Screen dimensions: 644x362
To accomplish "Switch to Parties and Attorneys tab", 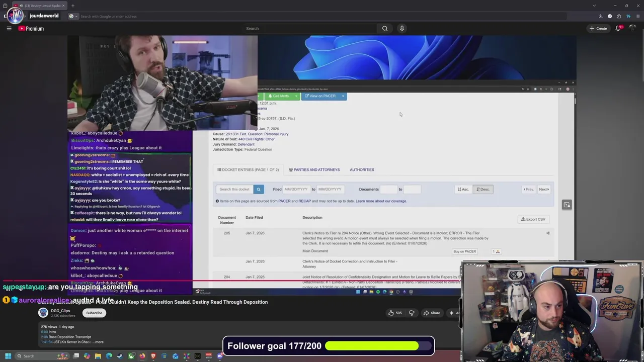I will [314, 169].
